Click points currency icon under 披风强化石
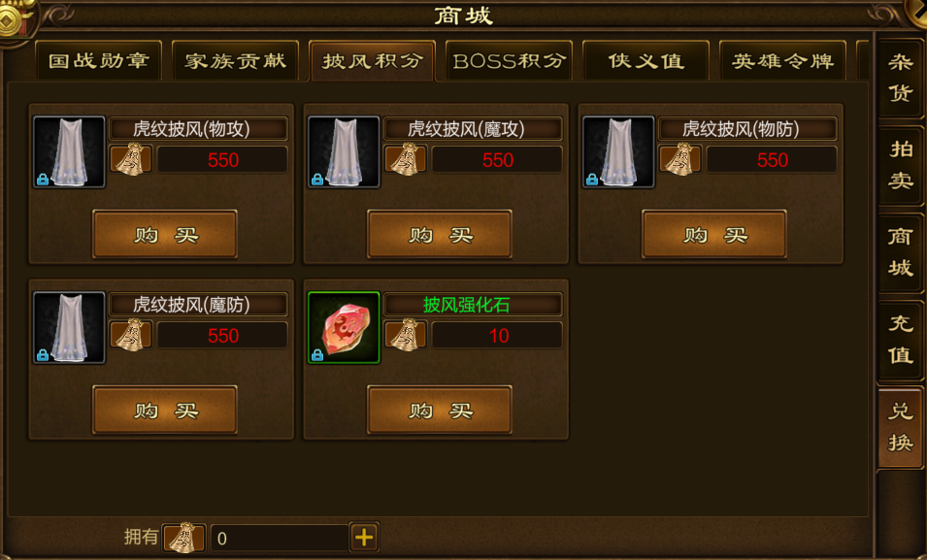The height and width of the screenshot is (560, 927). pos(406,335)
